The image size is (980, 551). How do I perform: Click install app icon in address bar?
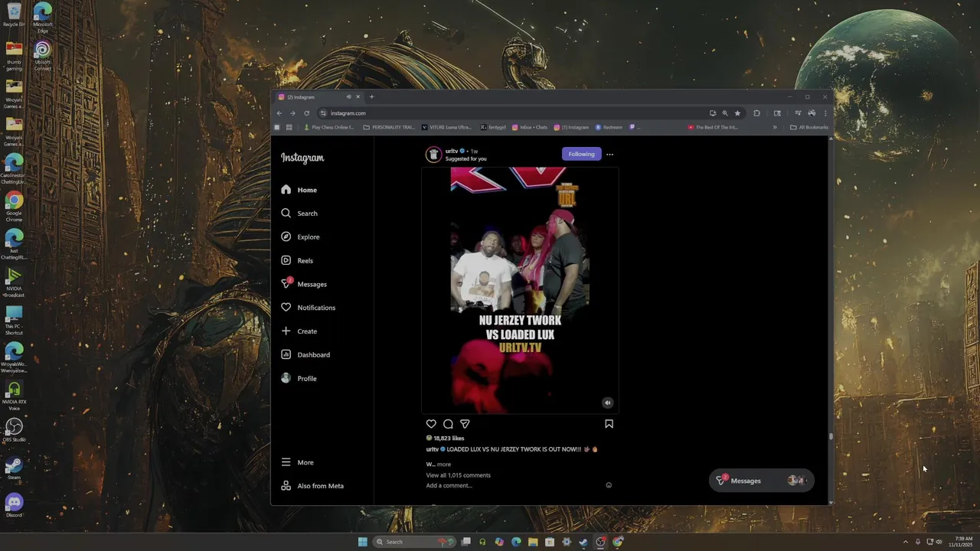point(713,113)
